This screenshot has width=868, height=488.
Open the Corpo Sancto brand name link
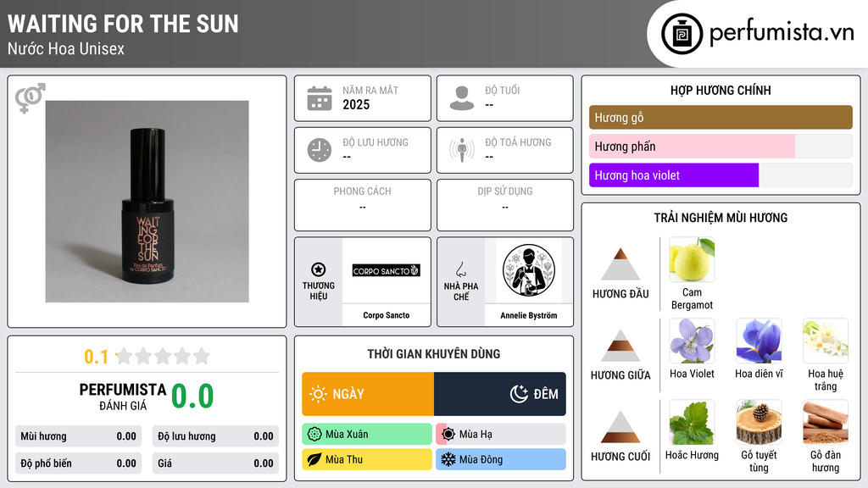pos(387,315)
